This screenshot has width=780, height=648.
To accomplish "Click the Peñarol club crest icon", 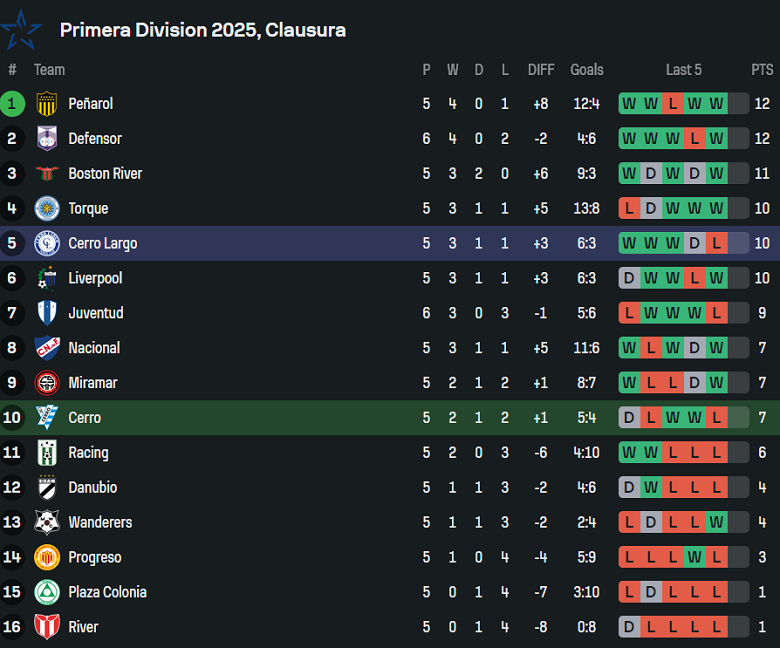I will coord(47,103).
